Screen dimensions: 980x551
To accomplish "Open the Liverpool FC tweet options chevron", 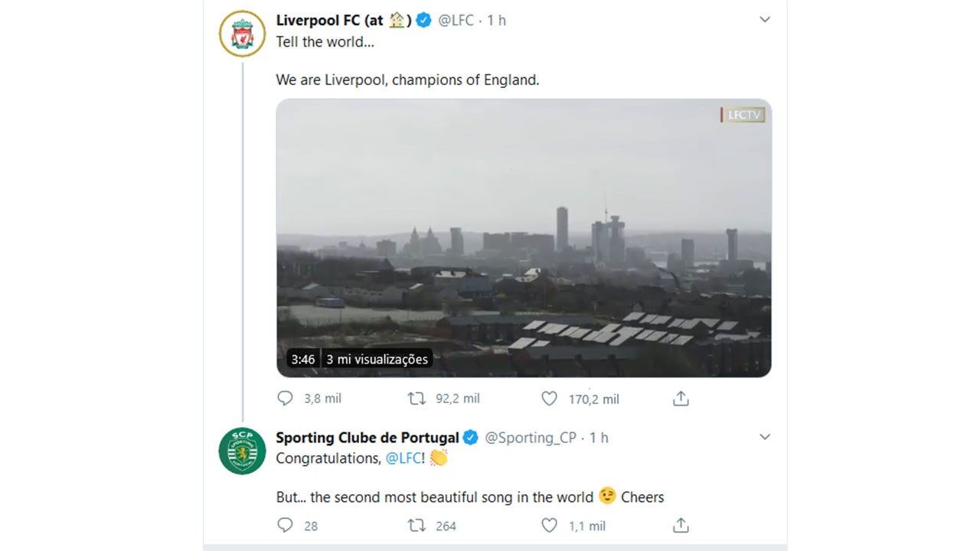I will (764, 20).
